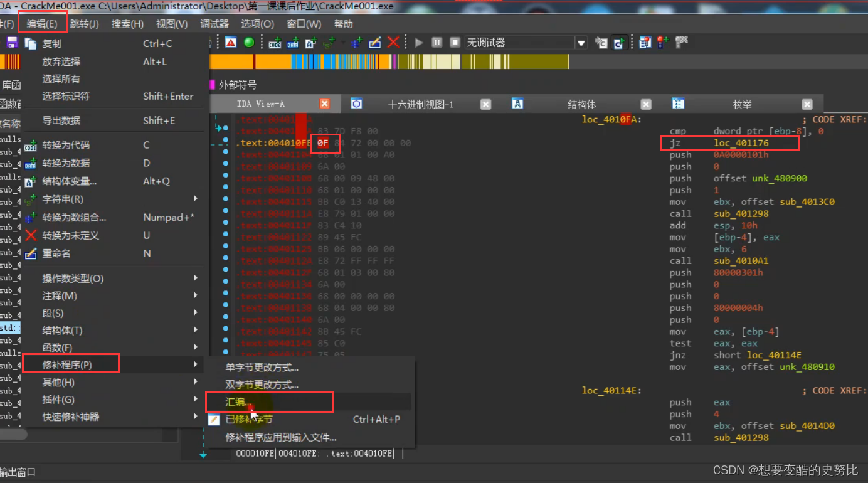
Task: Click the structures tab 'A' icon
Action: pos(517,103)
